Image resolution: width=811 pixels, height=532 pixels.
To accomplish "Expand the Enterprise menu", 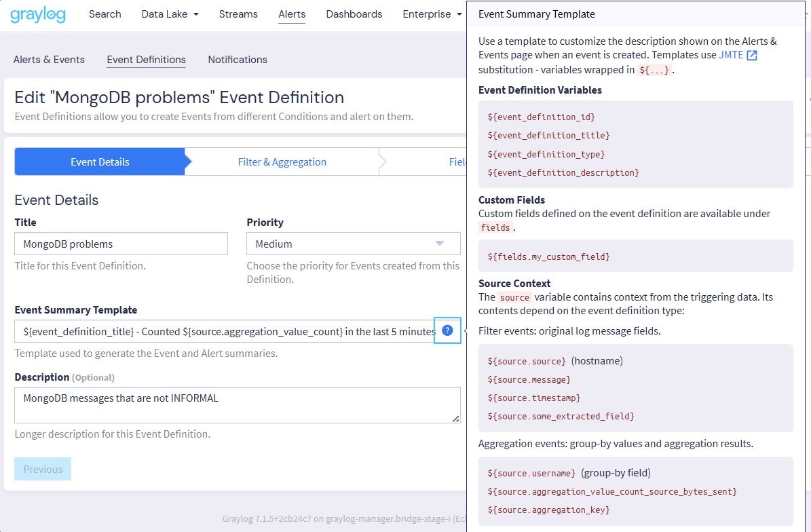I will click(x=432, y=14).
